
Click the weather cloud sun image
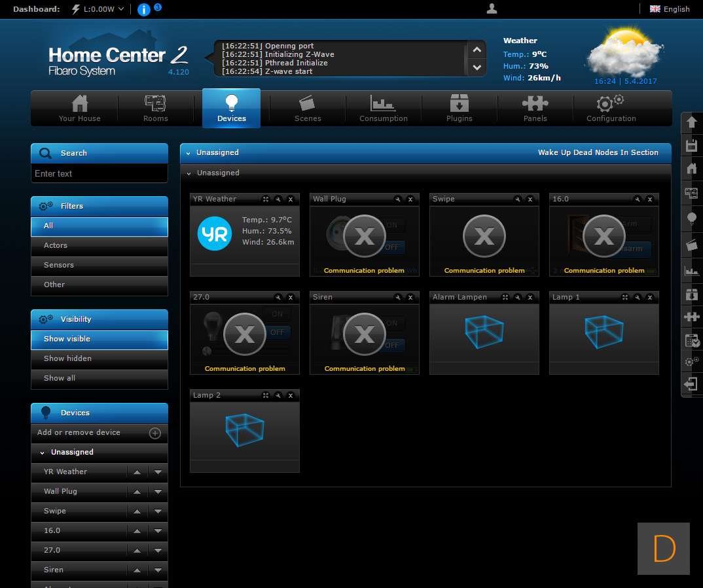[x=625, y=52]
